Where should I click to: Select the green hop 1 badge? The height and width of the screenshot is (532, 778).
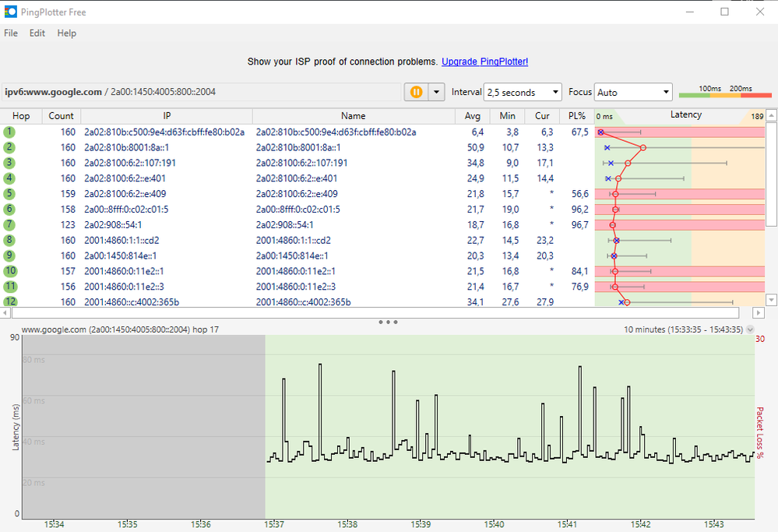(x=9, y=132)
